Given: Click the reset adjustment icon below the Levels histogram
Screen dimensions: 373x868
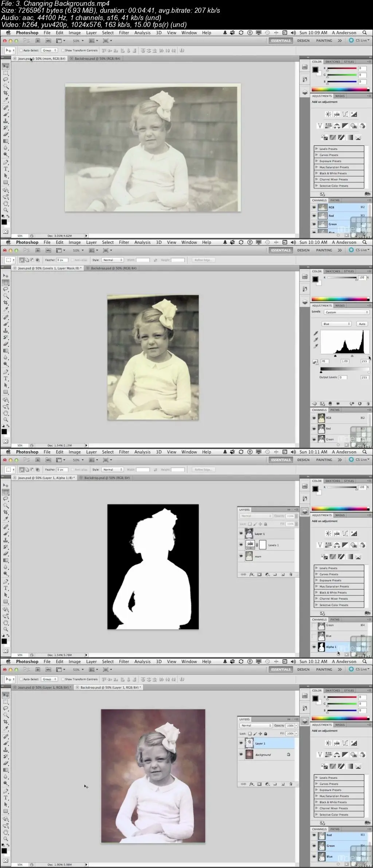Looking at the screenshot, I should [360, 404].
